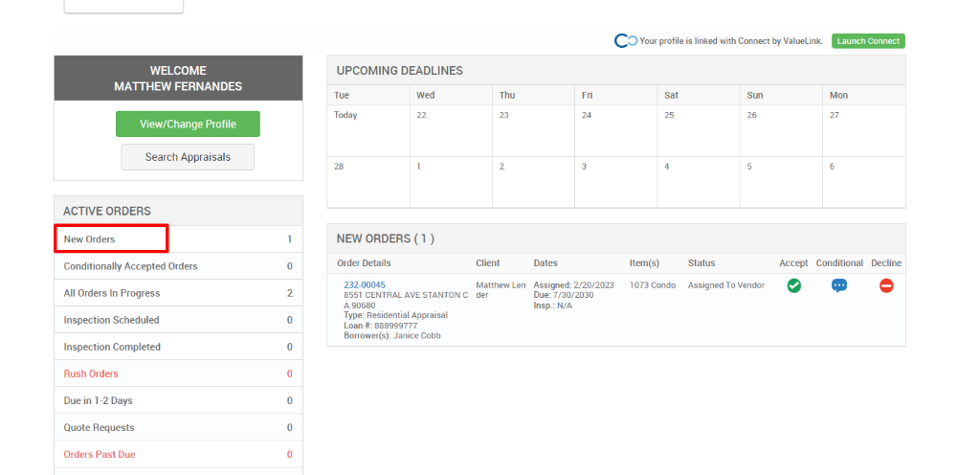Select New Orders in Active Orders
This screenshot has height=475, width=980.
pos(178,239)
